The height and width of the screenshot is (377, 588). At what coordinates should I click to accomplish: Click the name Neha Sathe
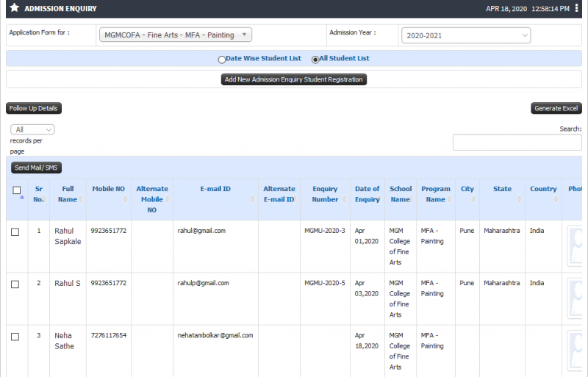(x=64, y=340)
